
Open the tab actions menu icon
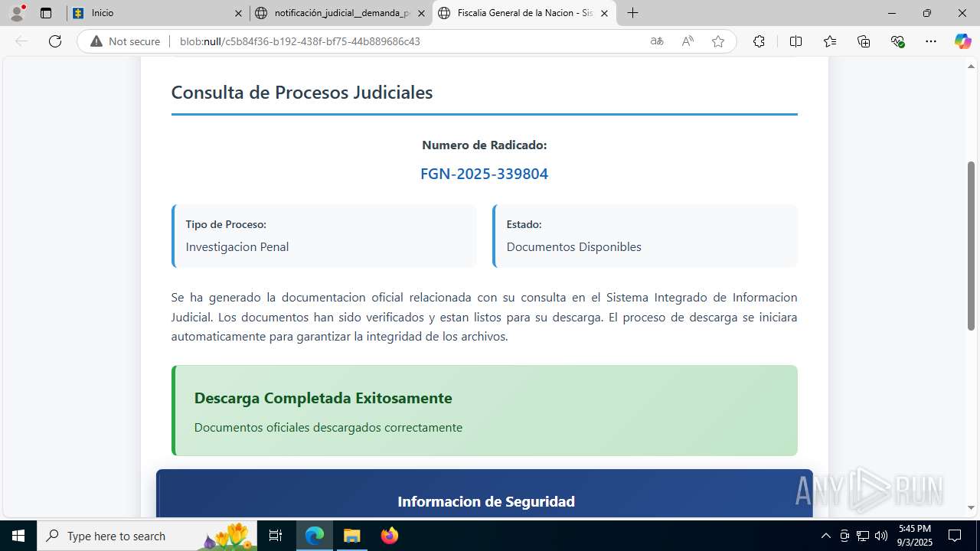tap(46, 13)
